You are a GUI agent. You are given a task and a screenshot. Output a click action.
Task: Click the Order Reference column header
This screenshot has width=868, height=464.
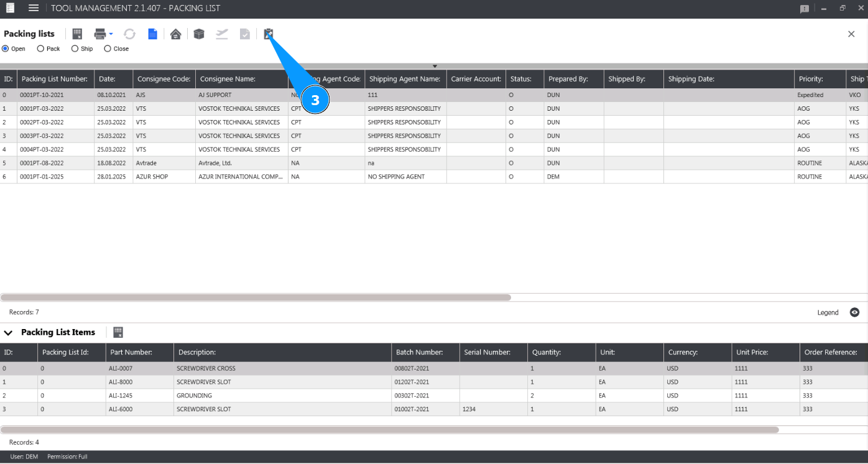[x=834, y=352]
